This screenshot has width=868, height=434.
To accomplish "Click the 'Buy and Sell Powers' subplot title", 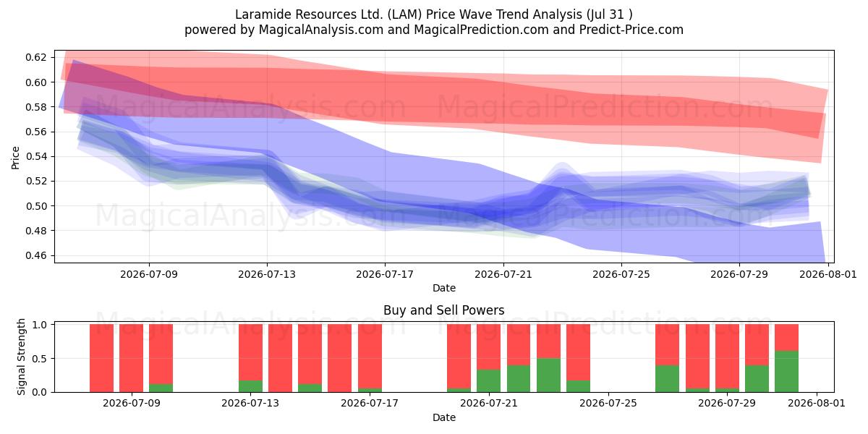I will pyautogui.click(x=444, y=310).
